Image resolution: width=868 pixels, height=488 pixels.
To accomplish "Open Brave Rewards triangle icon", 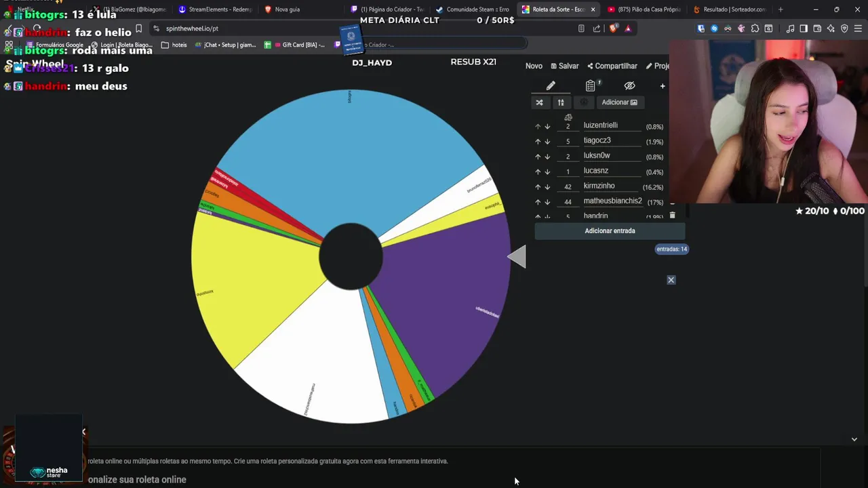I will pyautogui.click(x=628, y=28).
